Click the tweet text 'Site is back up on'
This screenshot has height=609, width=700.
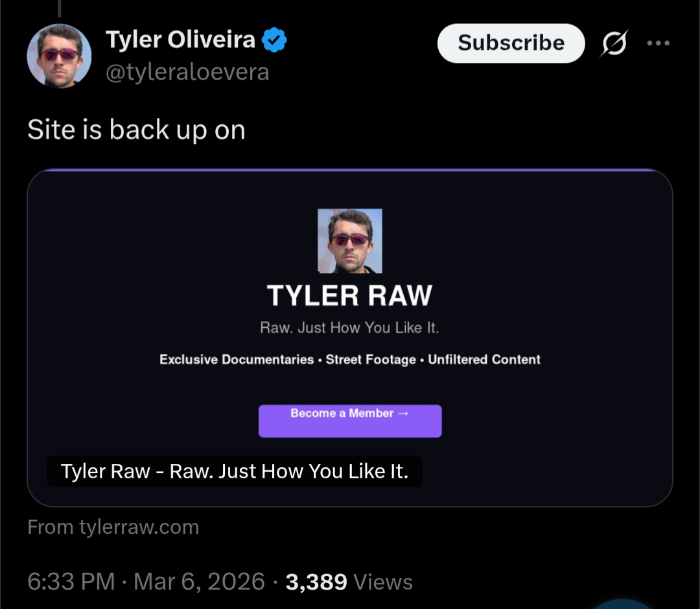(x=136, y=130)
